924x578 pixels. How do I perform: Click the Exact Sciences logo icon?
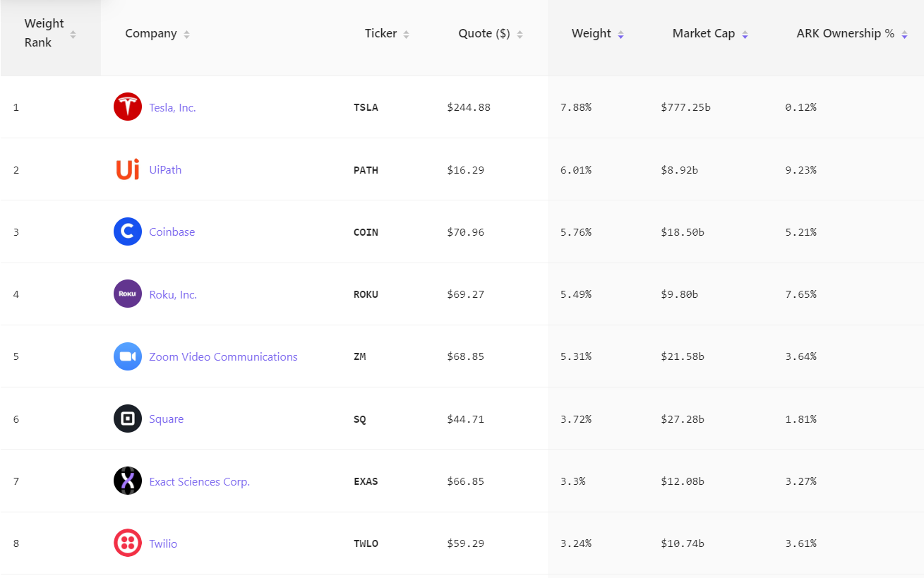pyautogui.click(x=128, y=481)
